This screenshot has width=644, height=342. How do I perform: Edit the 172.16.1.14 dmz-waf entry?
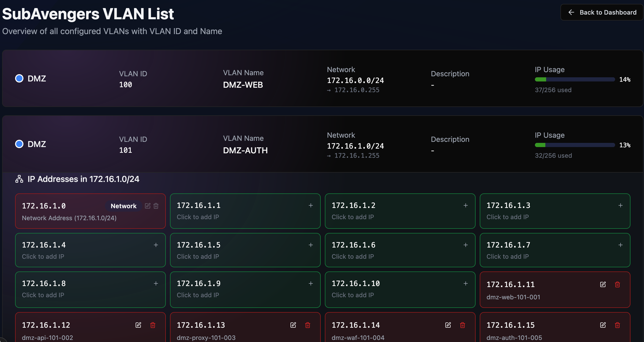click(x=448, y=325)
